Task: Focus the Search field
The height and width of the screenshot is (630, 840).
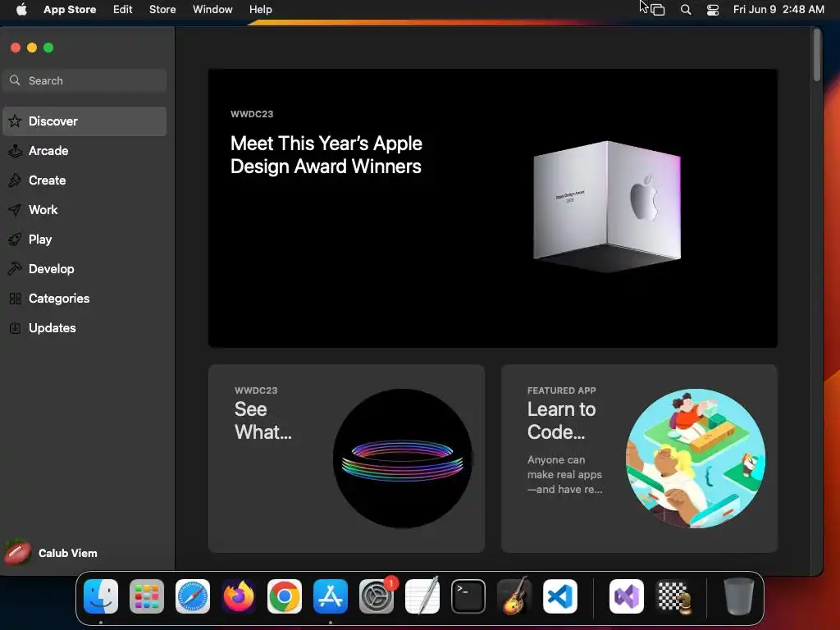Action: pos(84,80)
